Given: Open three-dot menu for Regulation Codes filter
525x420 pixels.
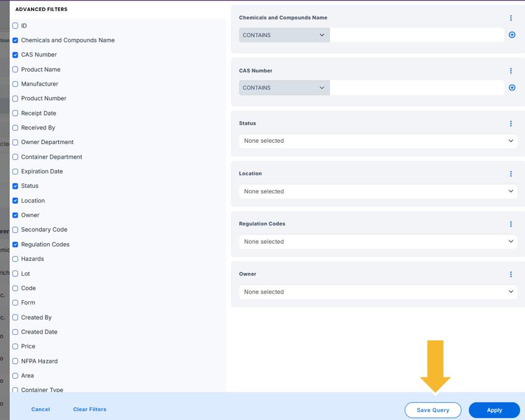Looking at the screenshot, I should pyautogui.click(x=510, y=224).
